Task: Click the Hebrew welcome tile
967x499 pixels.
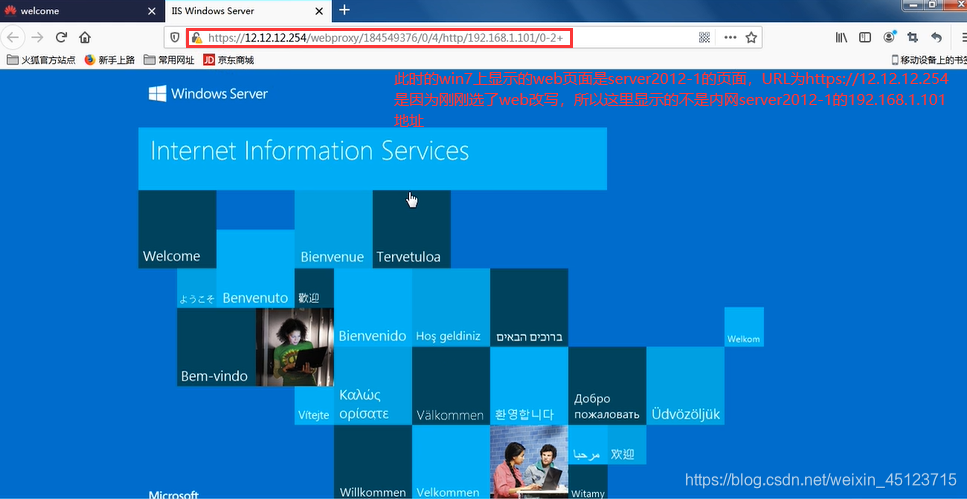Action: pyautogui.click(x=529, y=307)
